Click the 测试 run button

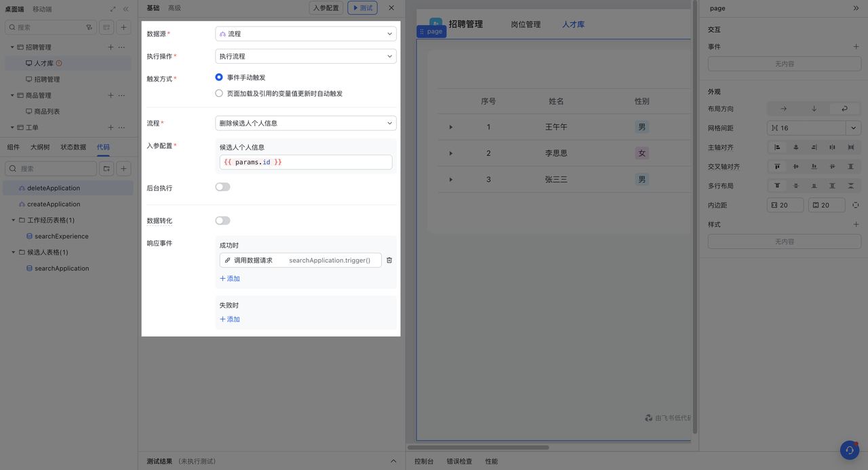click(x=362, y=8)
